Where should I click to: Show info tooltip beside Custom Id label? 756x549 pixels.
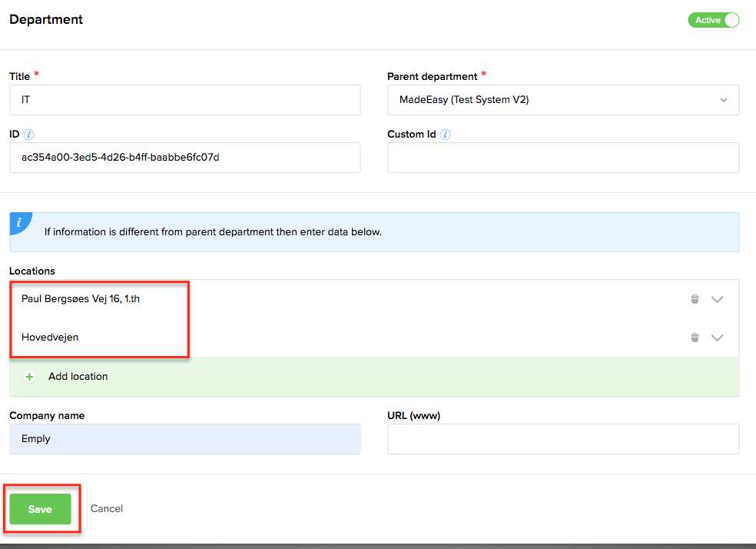pos(446,135)
